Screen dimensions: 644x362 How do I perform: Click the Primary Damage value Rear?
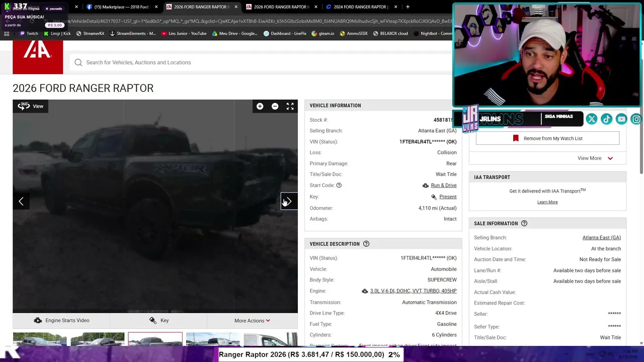[x=451, y=163]
